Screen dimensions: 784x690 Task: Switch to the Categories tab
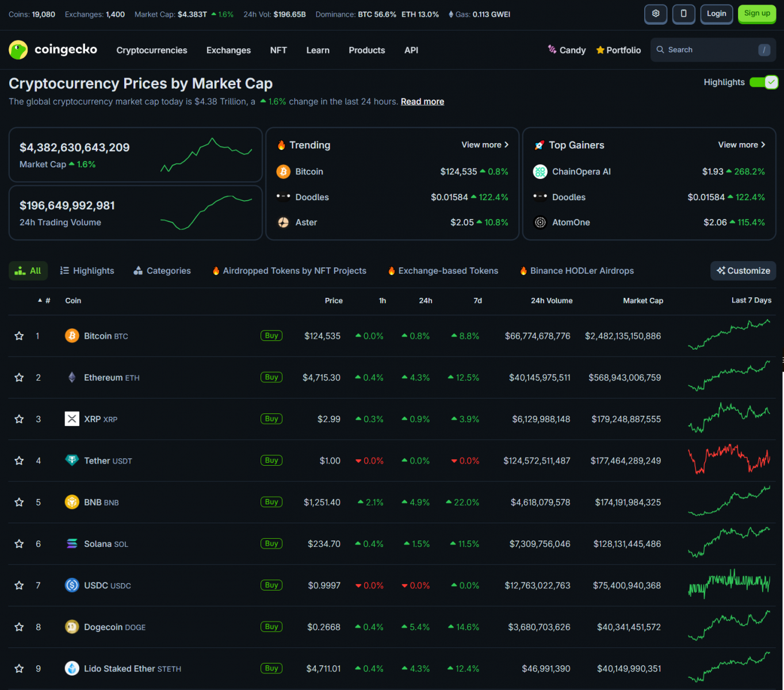(162, 270)
